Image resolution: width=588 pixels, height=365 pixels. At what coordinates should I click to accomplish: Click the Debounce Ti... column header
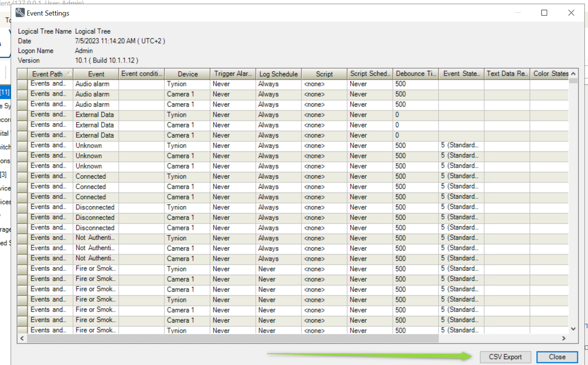coord(415,74)
